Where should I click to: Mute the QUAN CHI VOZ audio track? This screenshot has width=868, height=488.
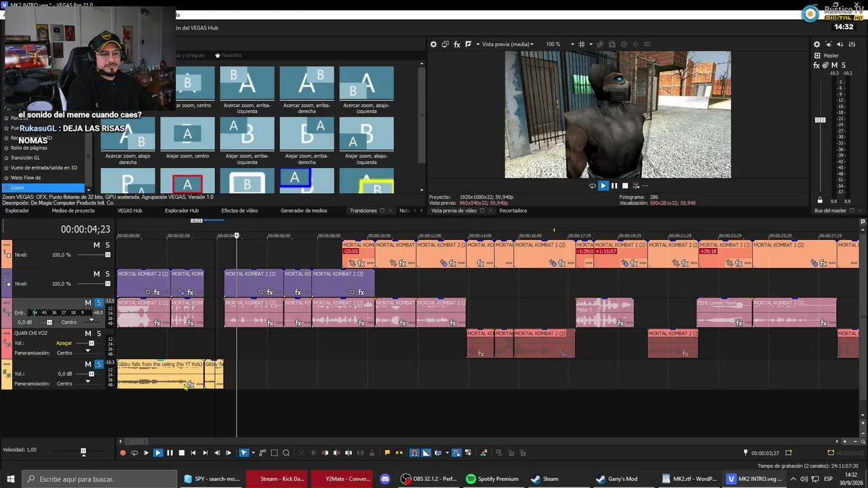pos(87,333)
